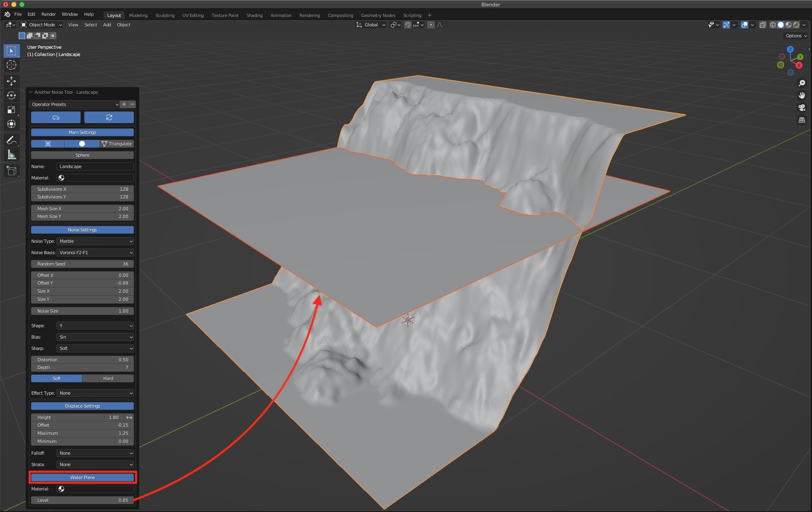The height and width of the screenshot is (512, 812).
Task: Adjust the water Level slider
Action: pos(82,500)
